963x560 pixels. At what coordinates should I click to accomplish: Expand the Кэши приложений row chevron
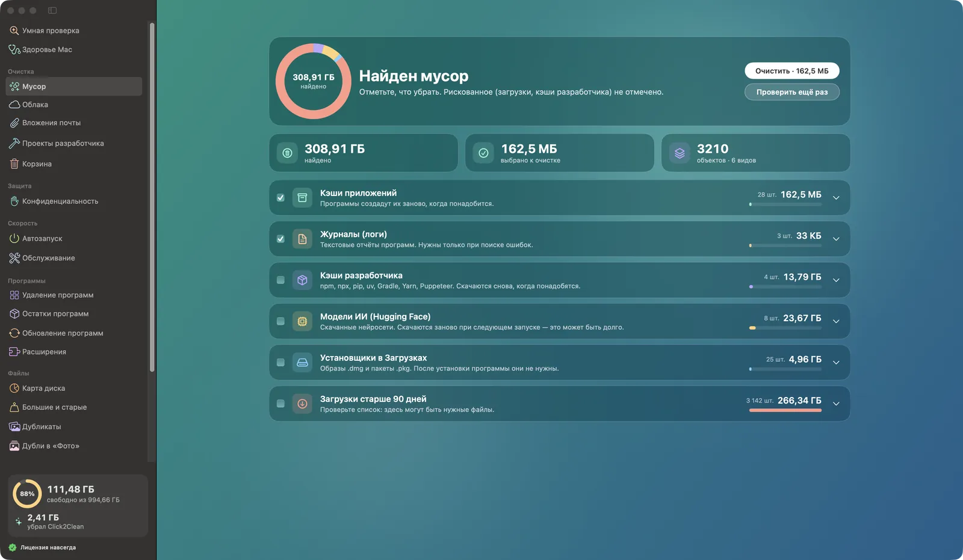click(836, 198)
